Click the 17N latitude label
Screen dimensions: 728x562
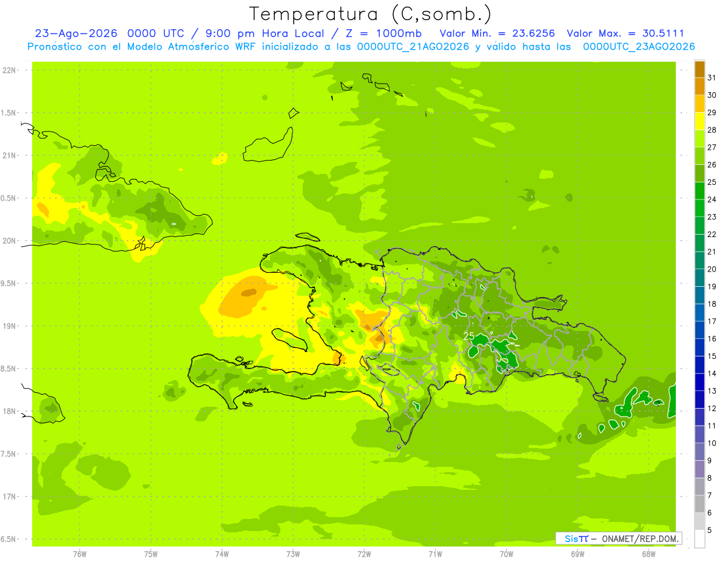10,497
